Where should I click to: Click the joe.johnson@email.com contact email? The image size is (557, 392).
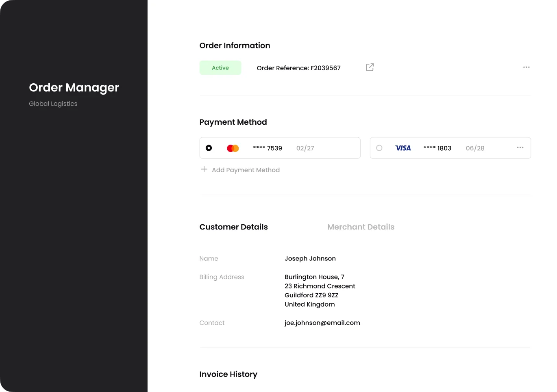tap(322, 323)
